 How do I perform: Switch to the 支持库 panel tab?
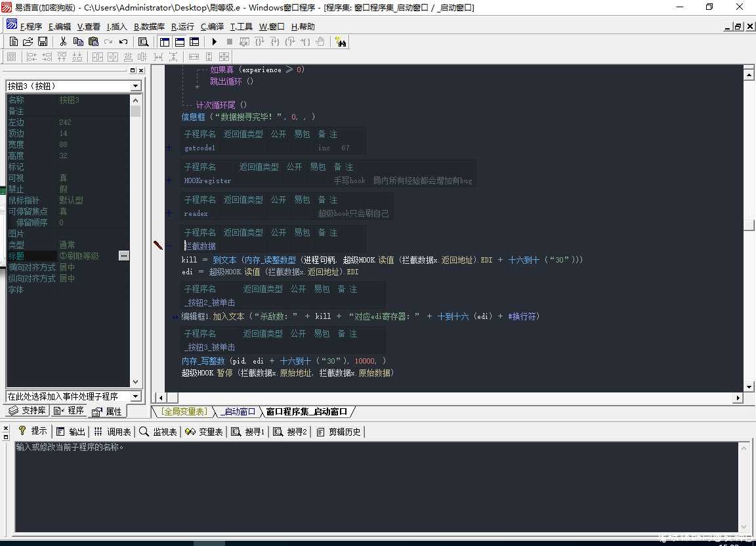27,410
